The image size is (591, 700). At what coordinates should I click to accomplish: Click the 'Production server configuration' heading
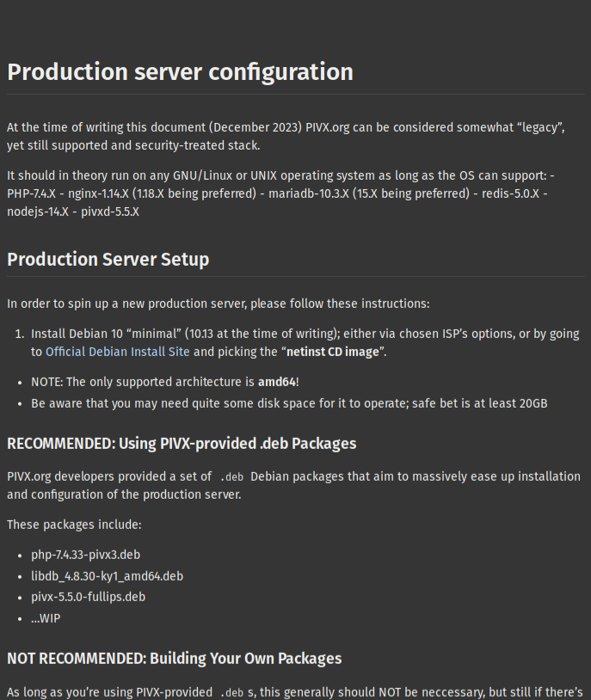pos(180,72)
